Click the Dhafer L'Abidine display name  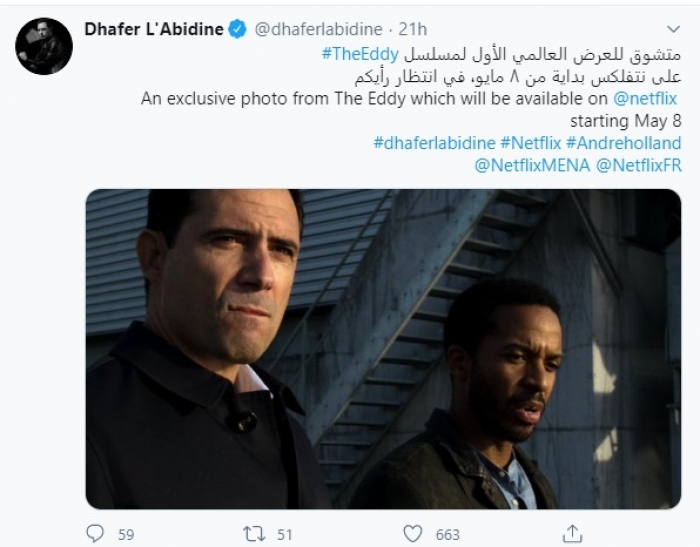pos(154,29)
